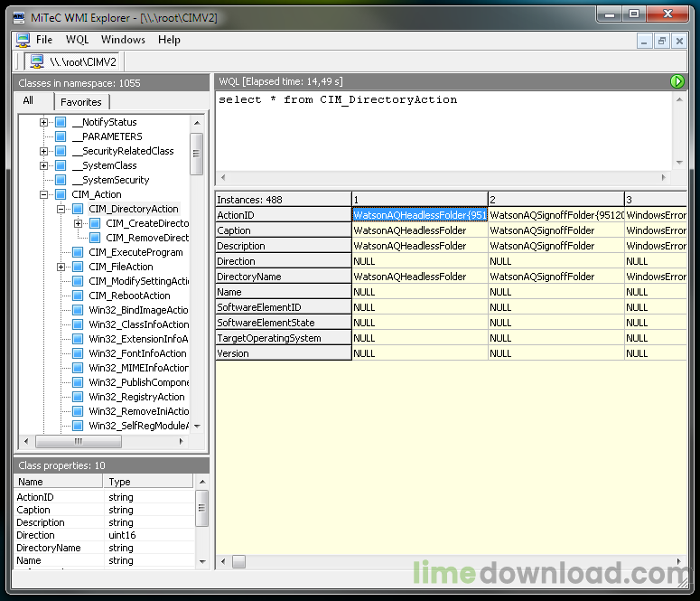Click the class icon of Win32_FontInfoAction
This screenshot has width=700, height=601.
[78, 353]
